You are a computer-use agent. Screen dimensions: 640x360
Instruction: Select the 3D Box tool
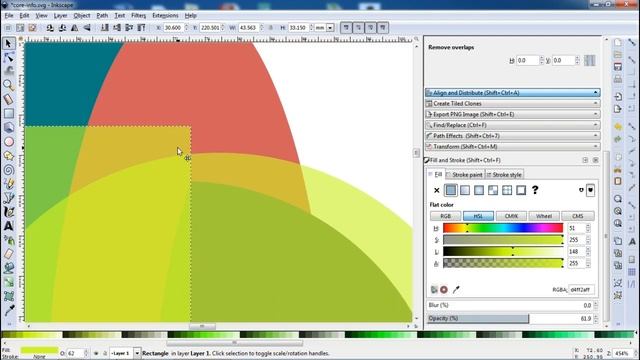[9, 128]
